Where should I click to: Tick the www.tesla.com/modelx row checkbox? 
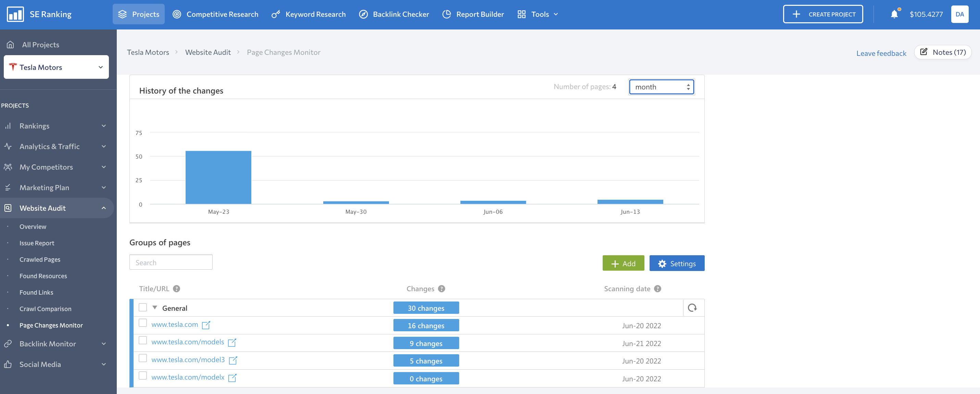coord(143,375)
